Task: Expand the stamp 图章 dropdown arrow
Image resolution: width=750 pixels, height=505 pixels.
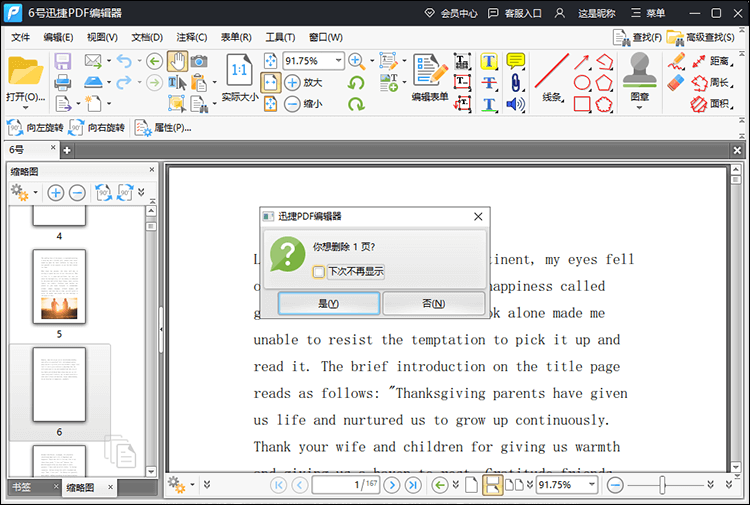Action: (640, 108)
